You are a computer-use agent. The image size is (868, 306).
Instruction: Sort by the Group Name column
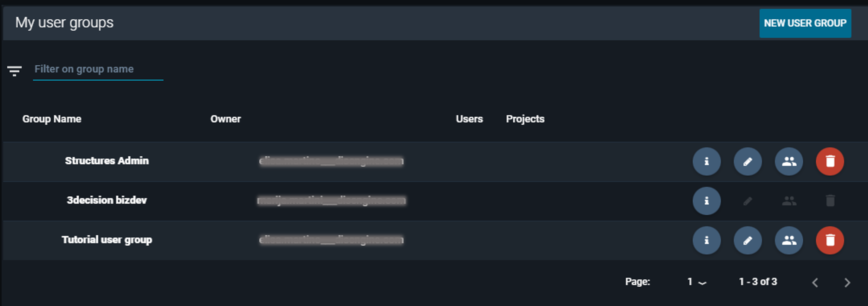click(52, 119)
